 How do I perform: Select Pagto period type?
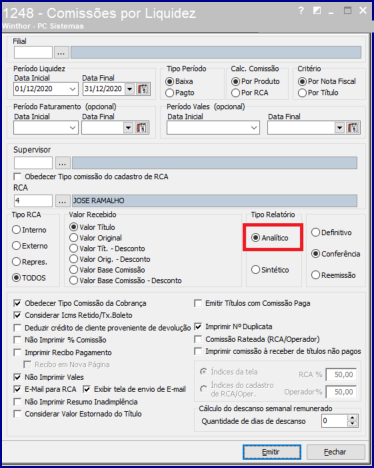pyautogui.click(x=180, y=93)
